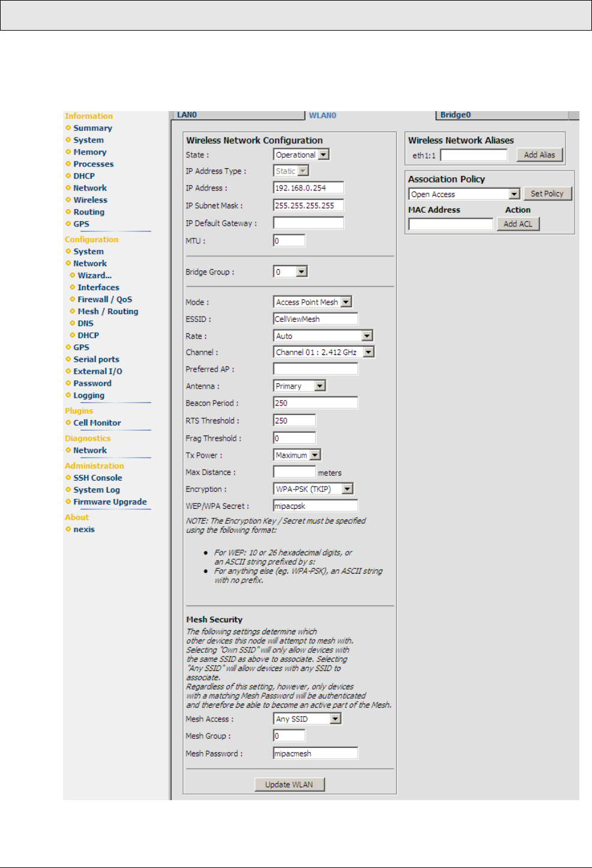This screenshot has width=592, height=868.
Task: Open the Tx Power dropdown showing Maximum
Action: [297, 455]
